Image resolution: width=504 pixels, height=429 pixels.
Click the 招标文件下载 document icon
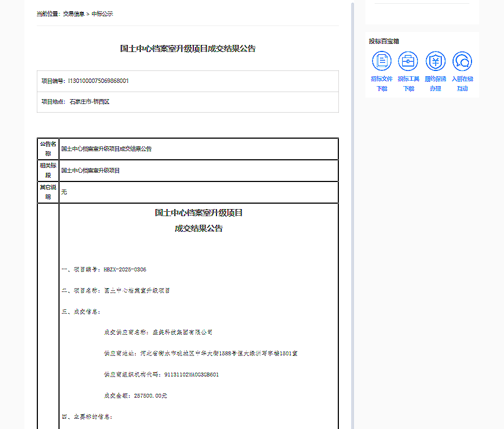click(x=382, y=61)
